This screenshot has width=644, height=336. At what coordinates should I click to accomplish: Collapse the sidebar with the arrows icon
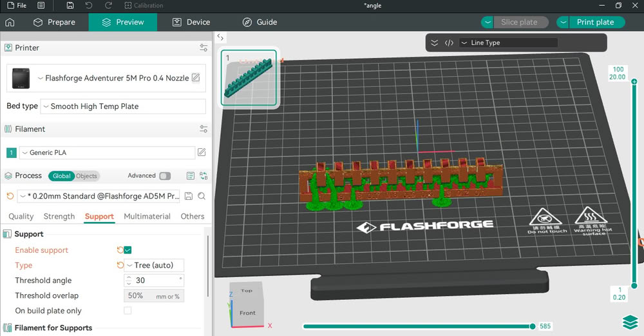click(x=220, y=37)
